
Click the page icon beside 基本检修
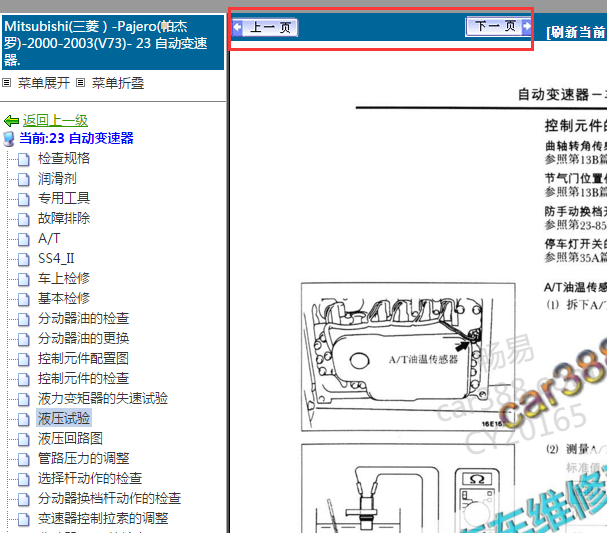(x=24, y=299)
